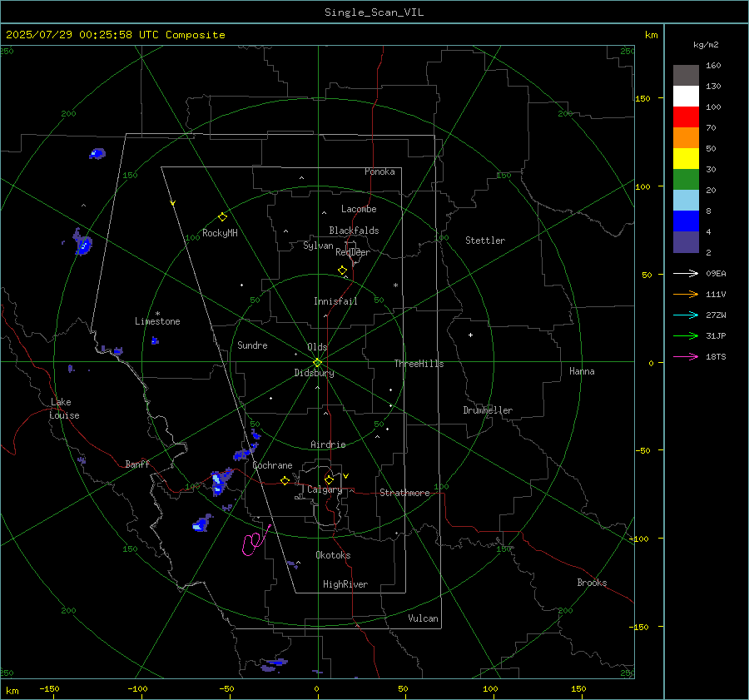Click the blue 4-8 color swatch
Viewport: 749px width, 700px height.
coord(686,221)
